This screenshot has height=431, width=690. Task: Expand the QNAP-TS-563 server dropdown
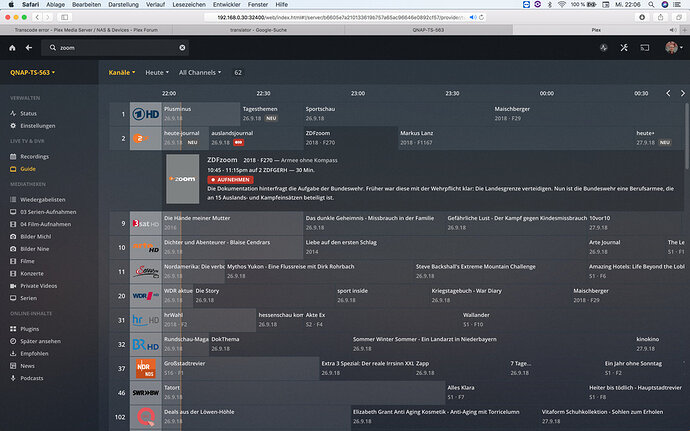pyautogui.click(x=33, y=73)
